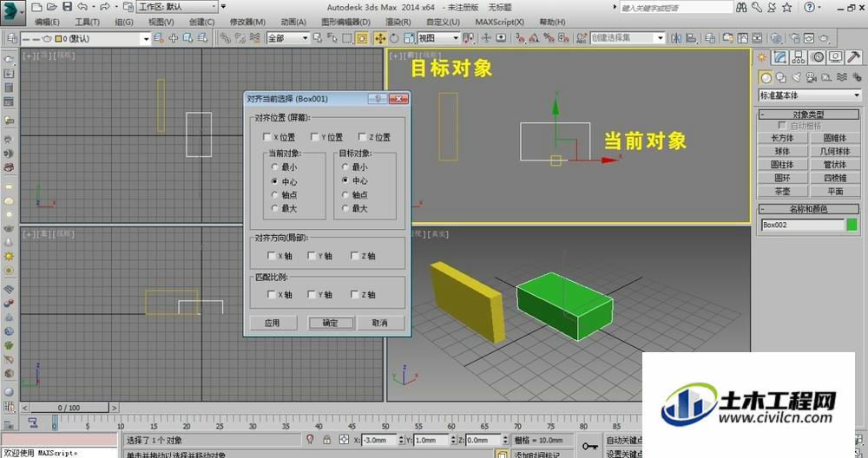
Task: Collapse the 名称和颜色 rollout
Action: (808, 209)
